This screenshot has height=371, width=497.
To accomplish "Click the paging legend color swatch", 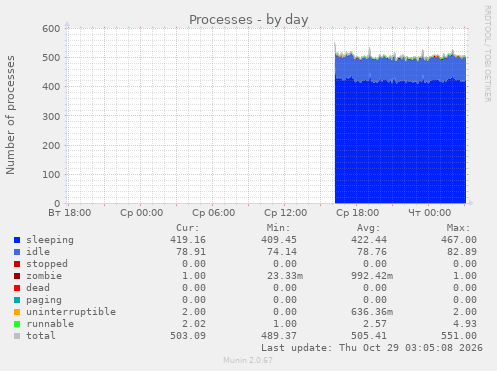I will pyautogui.click(x=17, y=300).
